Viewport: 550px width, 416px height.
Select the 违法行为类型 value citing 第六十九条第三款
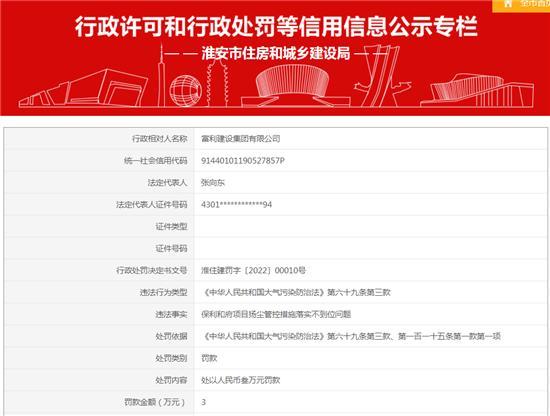(296, 292)
